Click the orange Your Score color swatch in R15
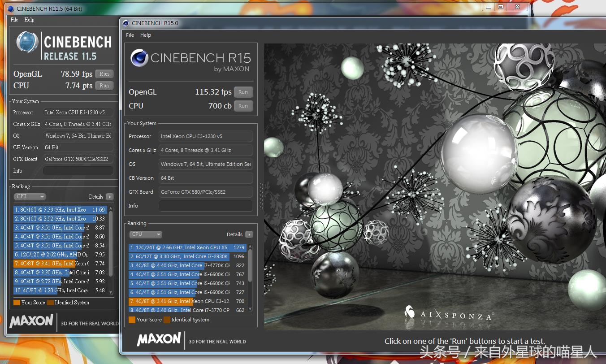The width and height of the screenshot is (606, 364). [x=132, y=320]
